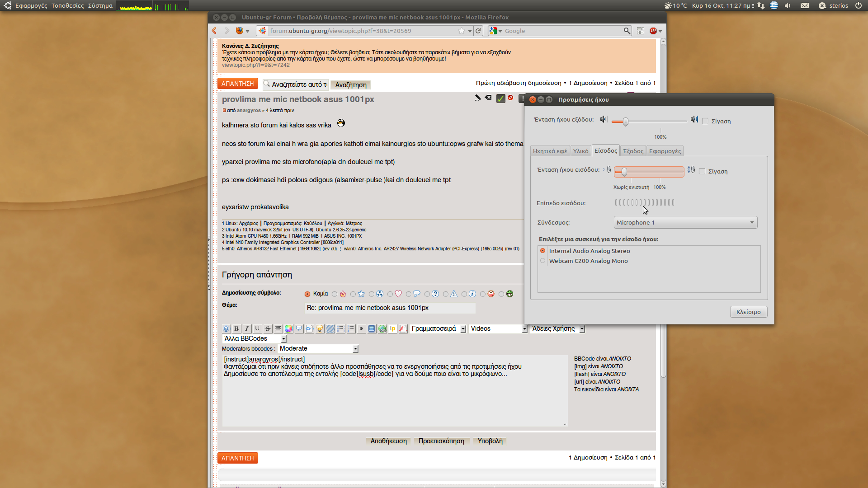The width and height of the screenshot is (868, 488).
Task: Switch to the Έξοδος tab
Action: click(633, 151)
